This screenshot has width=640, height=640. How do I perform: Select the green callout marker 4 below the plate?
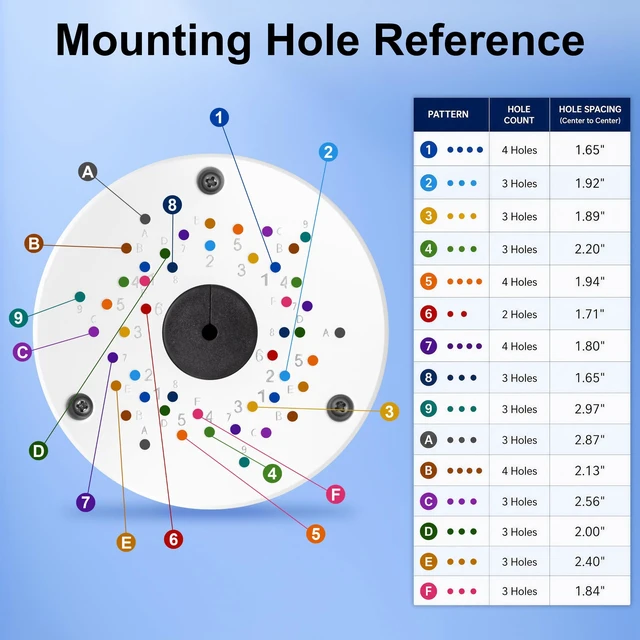(272, 473)
